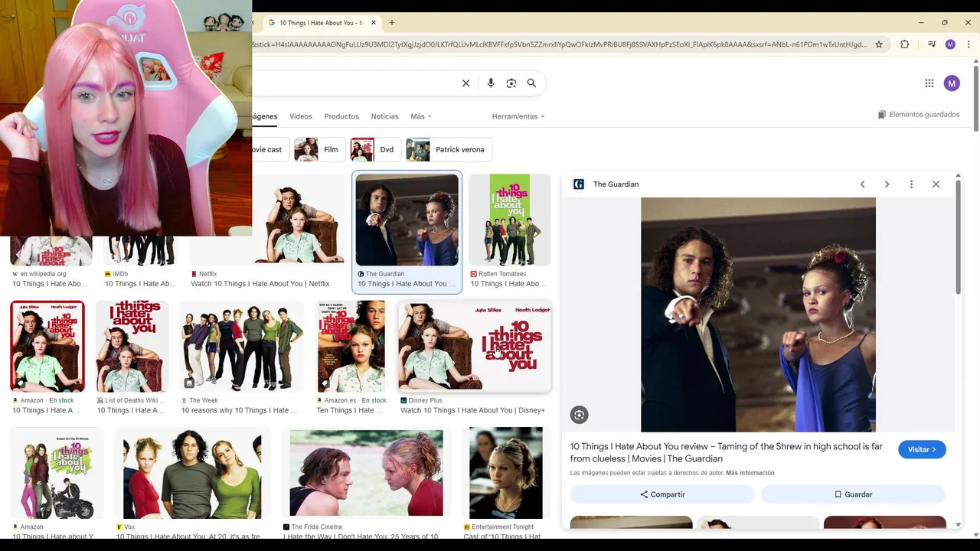Open the Netflix result thumbnail
The image size is (980, 551).
(298, 220)
